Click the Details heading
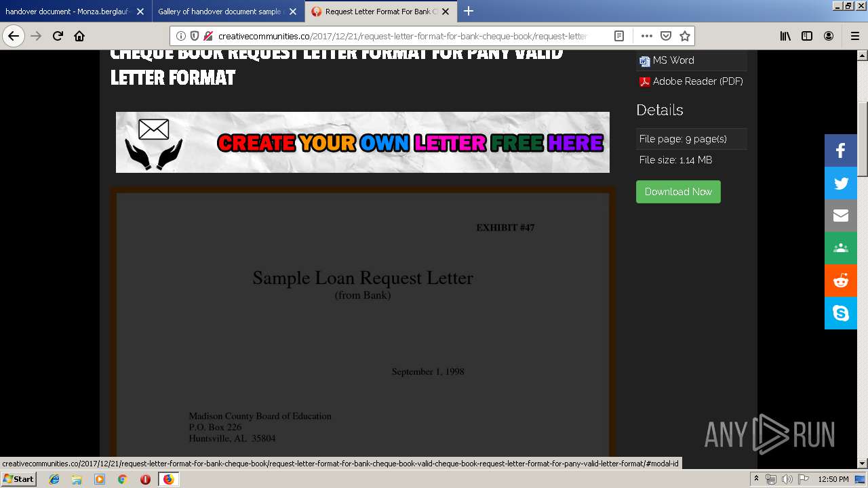The image size is (868, 488). (x=660, y=110)
